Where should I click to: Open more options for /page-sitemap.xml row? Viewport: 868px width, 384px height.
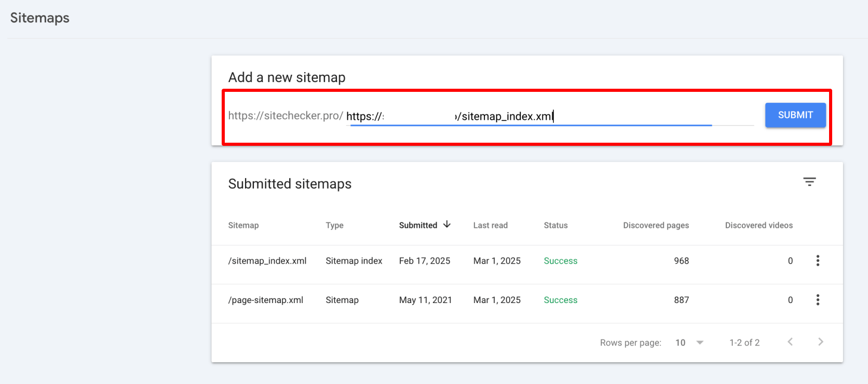pyautogui.click(x=818, y=300)
